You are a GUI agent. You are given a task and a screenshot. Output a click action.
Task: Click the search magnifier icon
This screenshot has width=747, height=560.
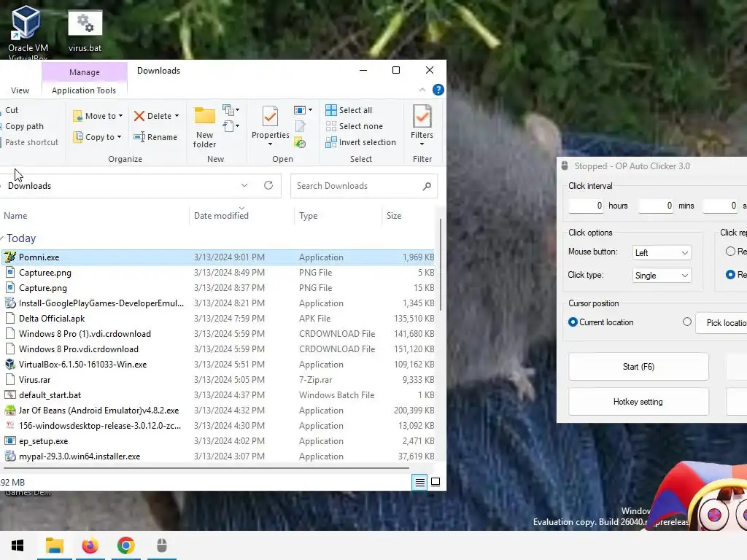pyautogui.click(x=427, y=186)
